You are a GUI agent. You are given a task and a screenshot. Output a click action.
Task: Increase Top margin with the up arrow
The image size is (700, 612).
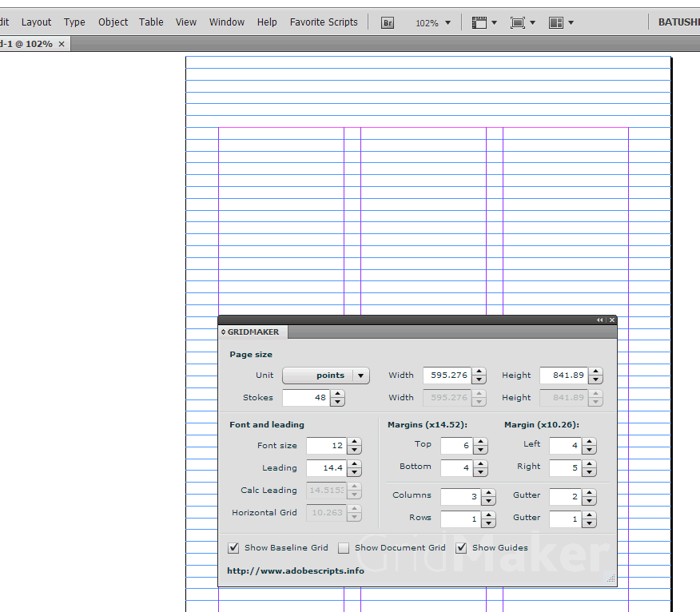[480, 442]
